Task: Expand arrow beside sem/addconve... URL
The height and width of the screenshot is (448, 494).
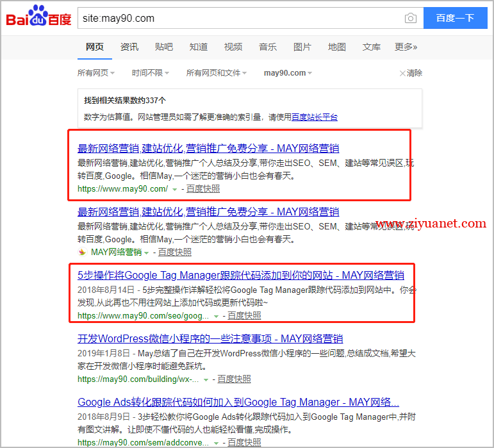Action: click(x=216, y=443)
